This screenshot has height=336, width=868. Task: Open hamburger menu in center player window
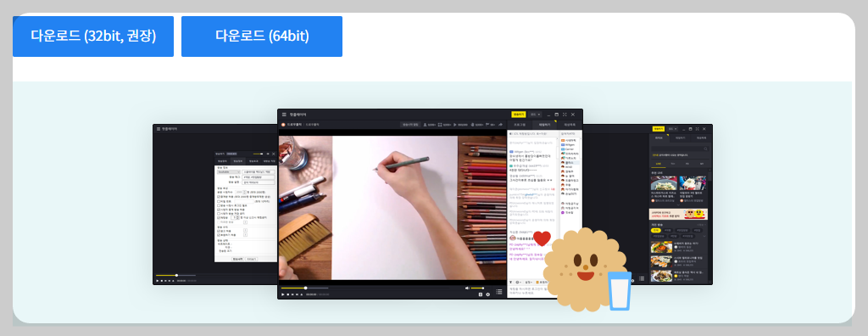pyautogui.click(x=284, y=115)
